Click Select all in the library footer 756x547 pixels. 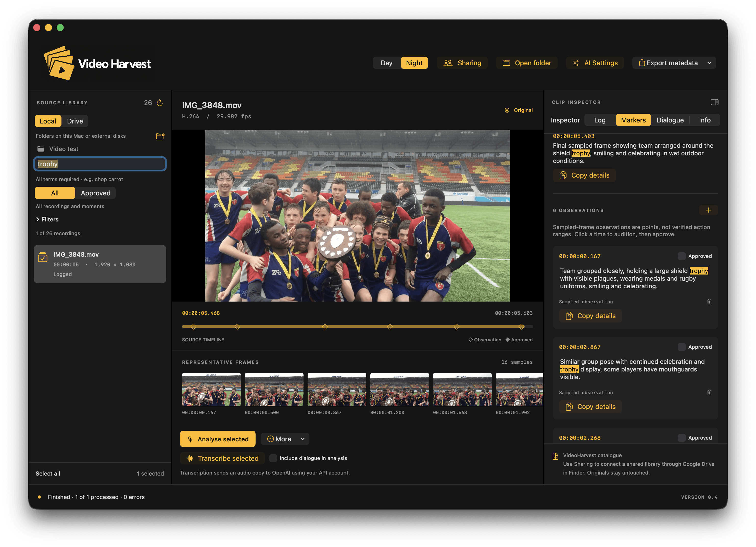click(x=48, y=473)
